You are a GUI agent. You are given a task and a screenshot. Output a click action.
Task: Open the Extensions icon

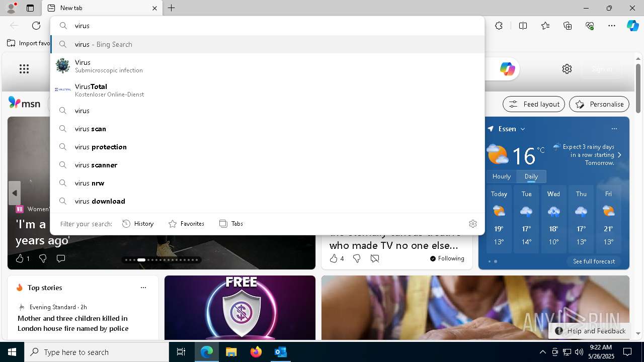[x=499, y=26]
